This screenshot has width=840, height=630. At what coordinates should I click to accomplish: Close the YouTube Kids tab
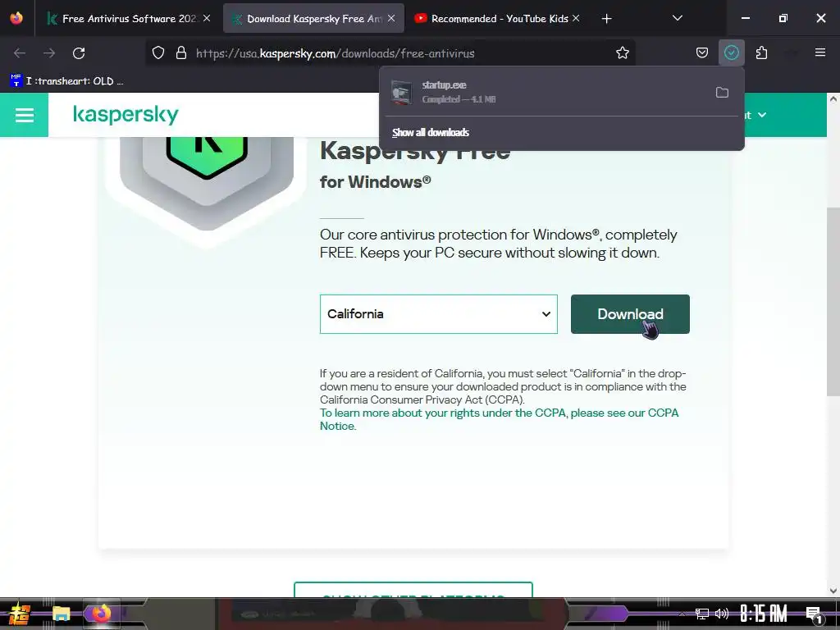coord(576,18)
